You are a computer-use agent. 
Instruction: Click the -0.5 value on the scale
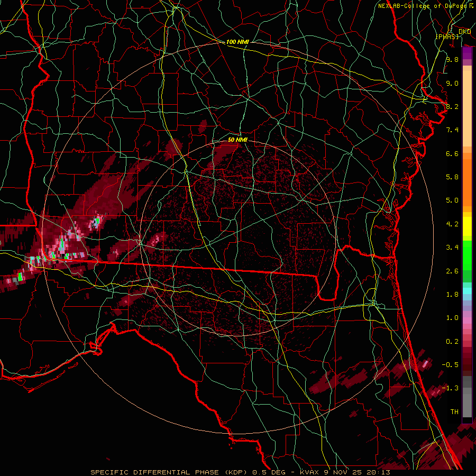pos(450,364)
